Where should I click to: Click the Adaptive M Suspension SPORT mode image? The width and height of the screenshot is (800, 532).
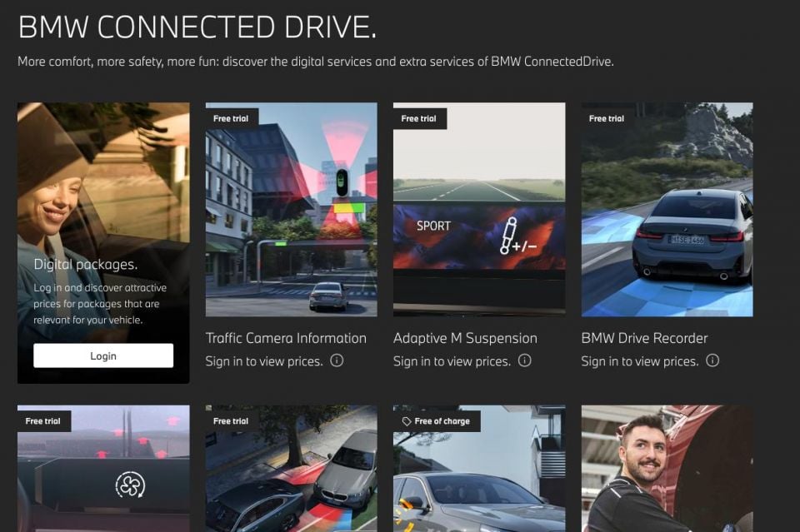[478, 209]
